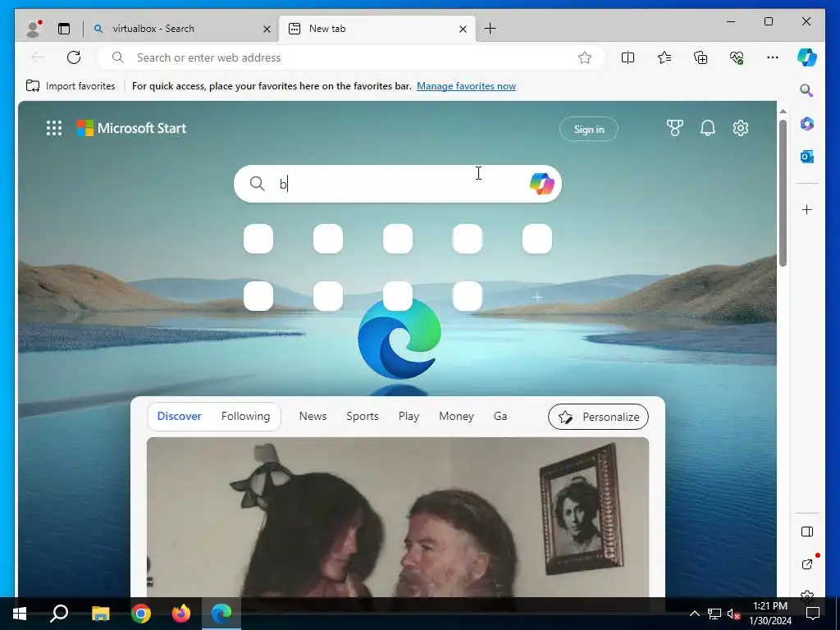
Task: Open the Edge profile icon
Action: [34, 29]
